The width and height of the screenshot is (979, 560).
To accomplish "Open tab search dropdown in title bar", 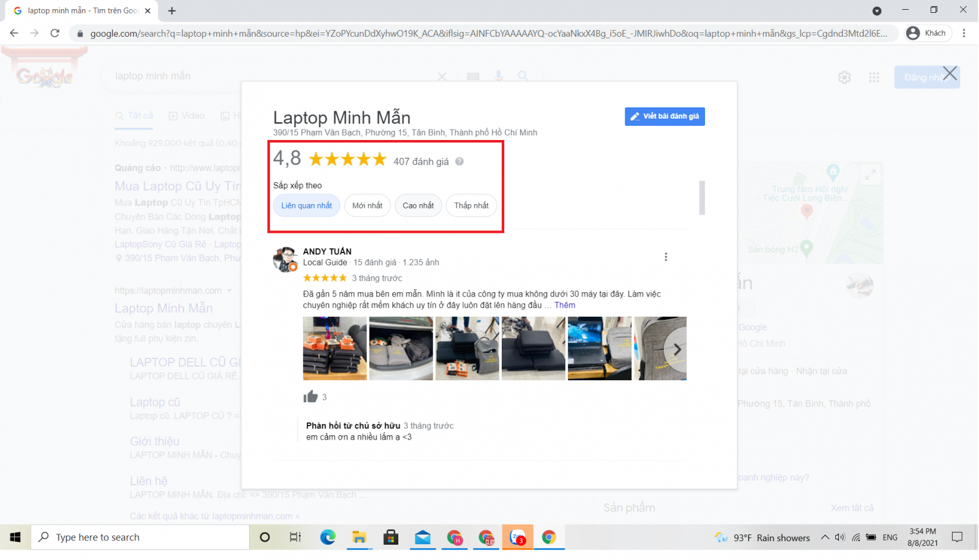I will point(877,11).
